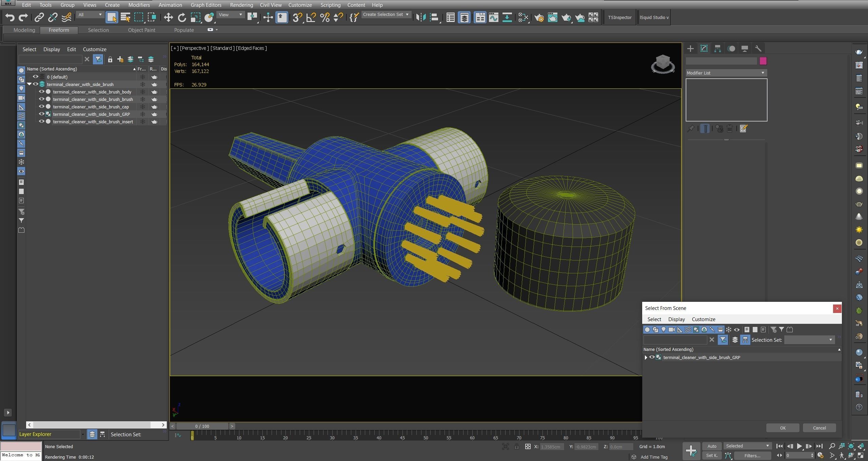Open the Utilities command panel tab
The image size is (868, 461).
coord(758,48)
